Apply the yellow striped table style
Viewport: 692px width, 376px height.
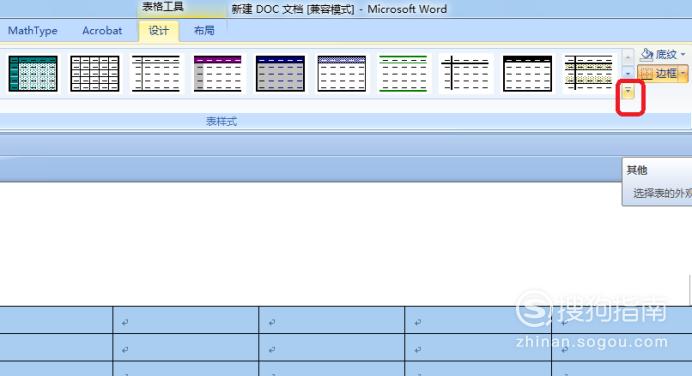click(589, 74)
